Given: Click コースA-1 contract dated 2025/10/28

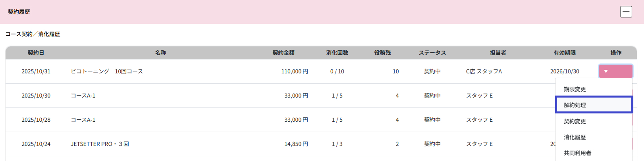Looking at the screenshot, I should tap(83, 120).
